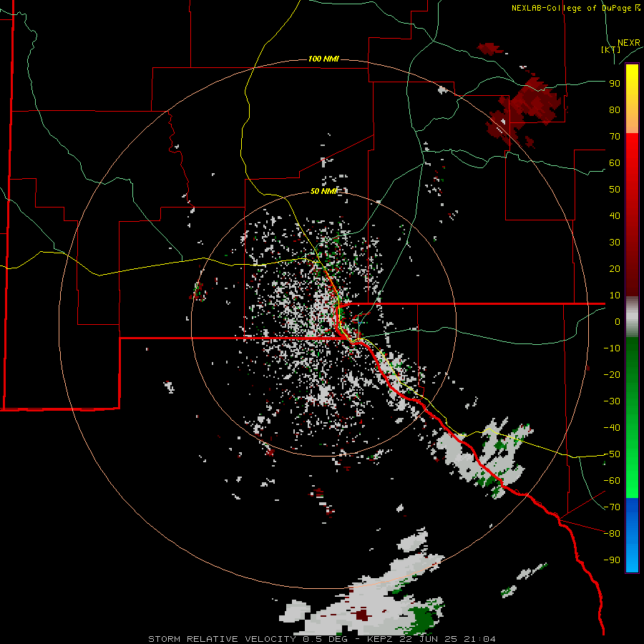Click the -10 value on the color scale
The height and width of the screenshot is (644, 644).
click(x=612, y=348)
